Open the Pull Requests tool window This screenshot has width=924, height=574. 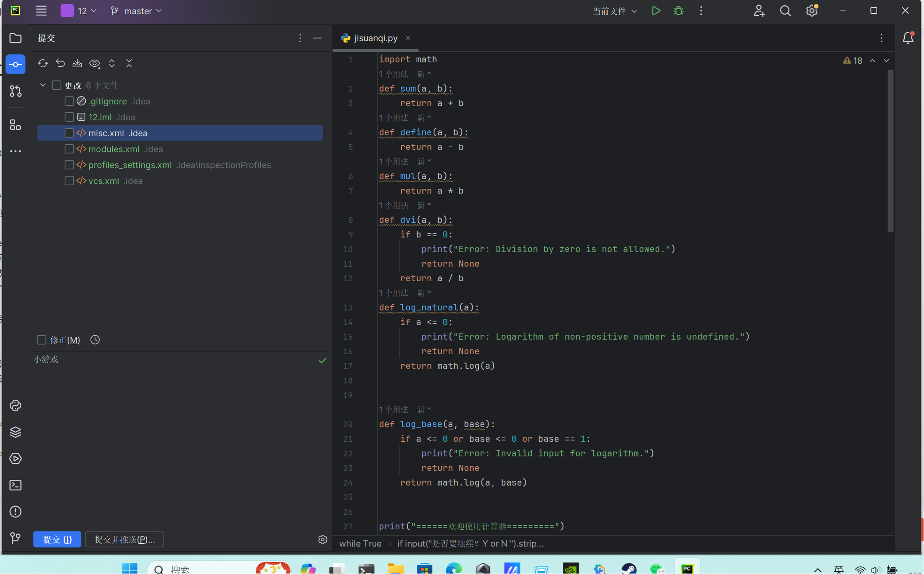pyautogui.click(x=15, y=91)
